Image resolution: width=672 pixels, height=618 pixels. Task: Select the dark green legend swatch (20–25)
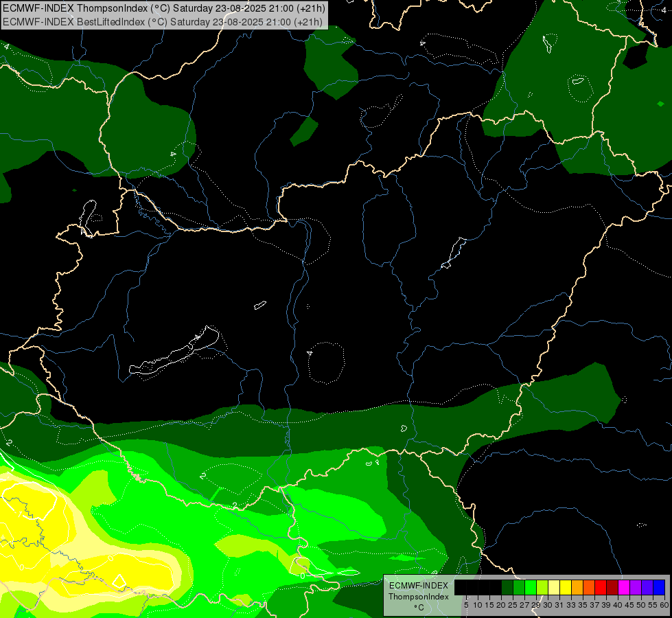coord(507,587)
